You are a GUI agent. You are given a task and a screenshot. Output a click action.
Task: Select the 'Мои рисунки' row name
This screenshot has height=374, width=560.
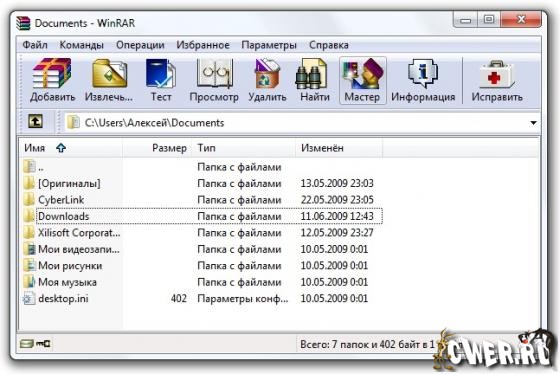[70, 265]
